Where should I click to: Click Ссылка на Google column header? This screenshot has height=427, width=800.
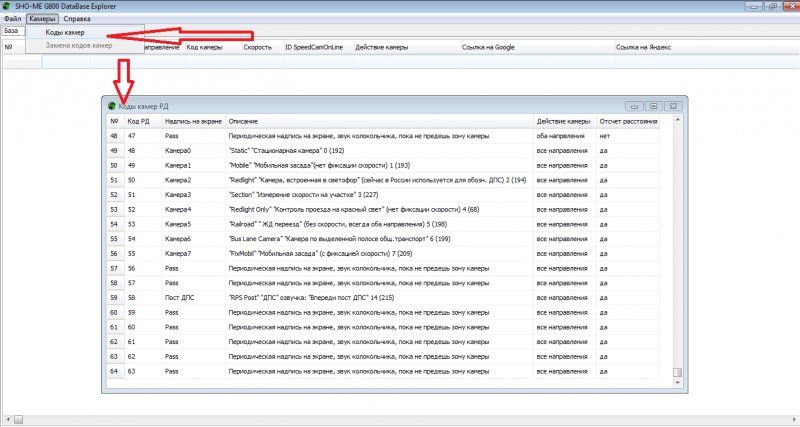[488, 47]
